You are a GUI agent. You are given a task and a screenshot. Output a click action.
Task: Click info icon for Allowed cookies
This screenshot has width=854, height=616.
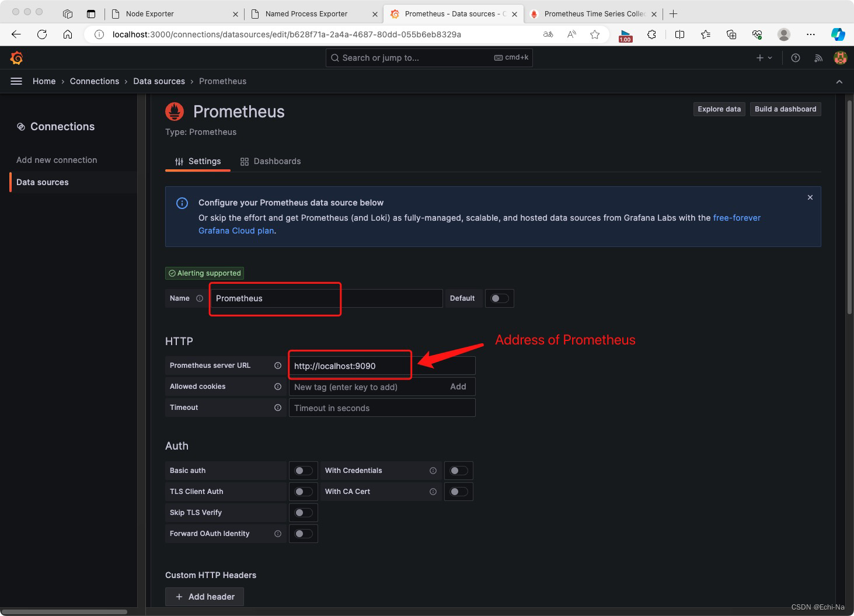278,387
